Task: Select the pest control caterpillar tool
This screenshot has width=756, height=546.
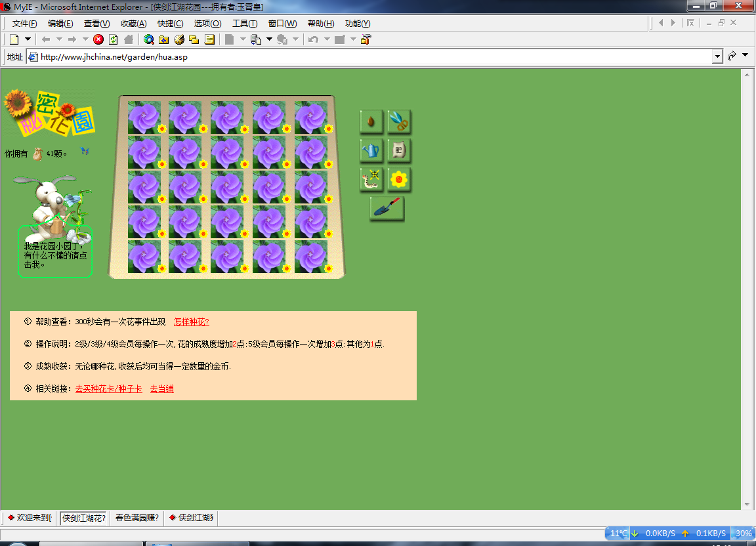Action: [x=371, y=180]
